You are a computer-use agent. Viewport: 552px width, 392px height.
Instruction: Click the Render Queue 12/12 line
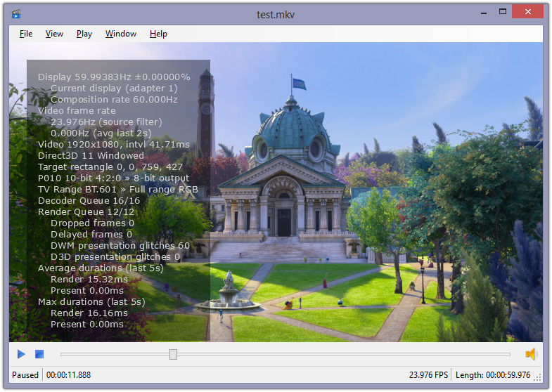pos(86,212)
